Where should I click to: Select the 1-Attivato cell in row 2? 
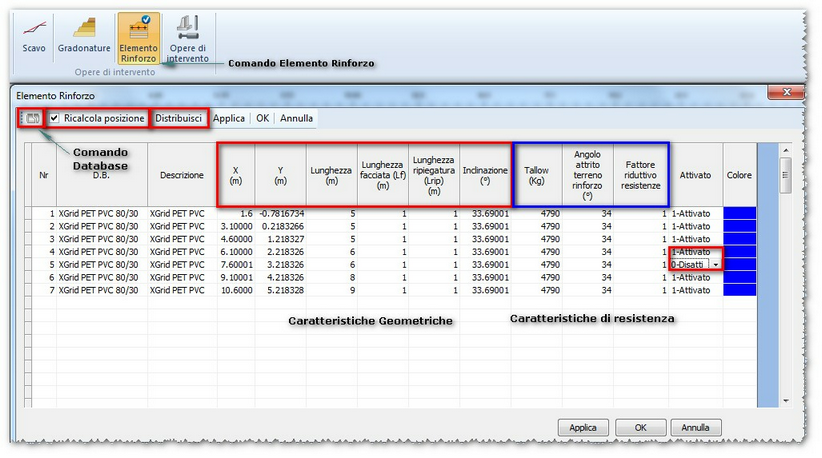click(695, 226)
